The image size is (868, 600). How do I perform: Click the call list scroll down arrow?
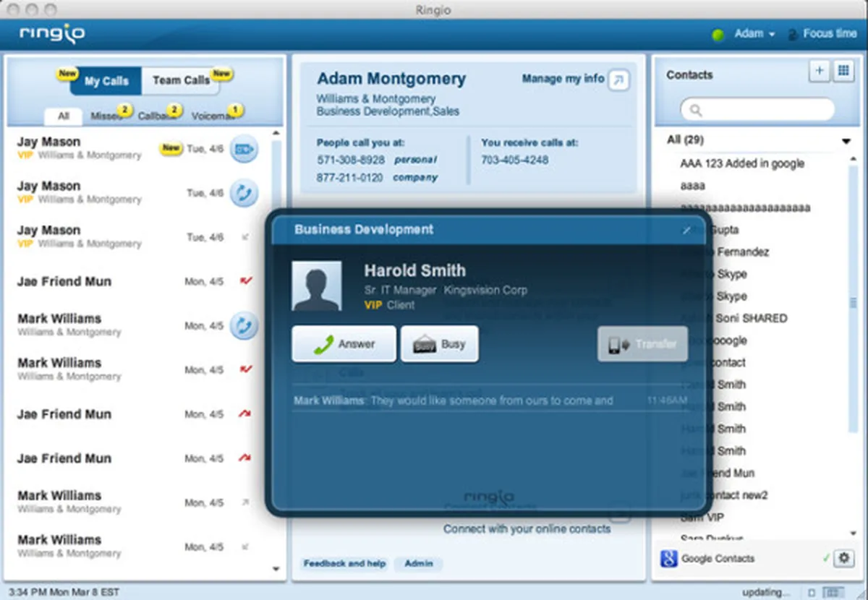click(276, 570)
